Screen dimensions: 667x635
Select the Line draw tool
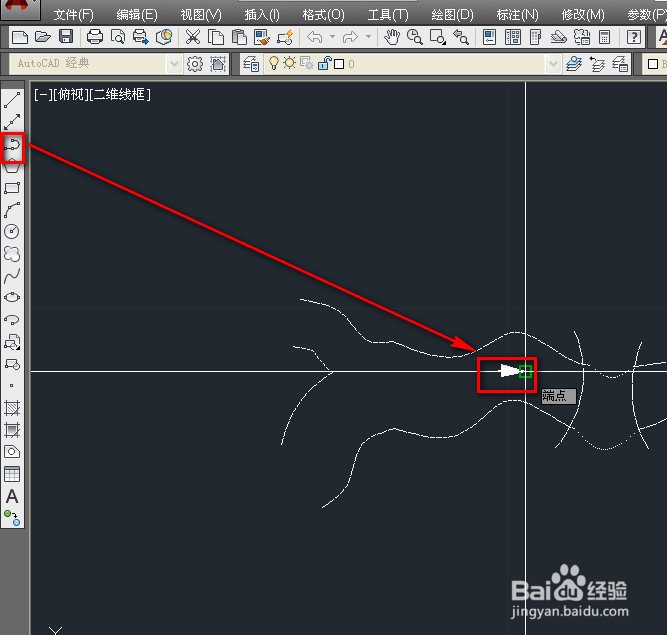pos(12,100)
